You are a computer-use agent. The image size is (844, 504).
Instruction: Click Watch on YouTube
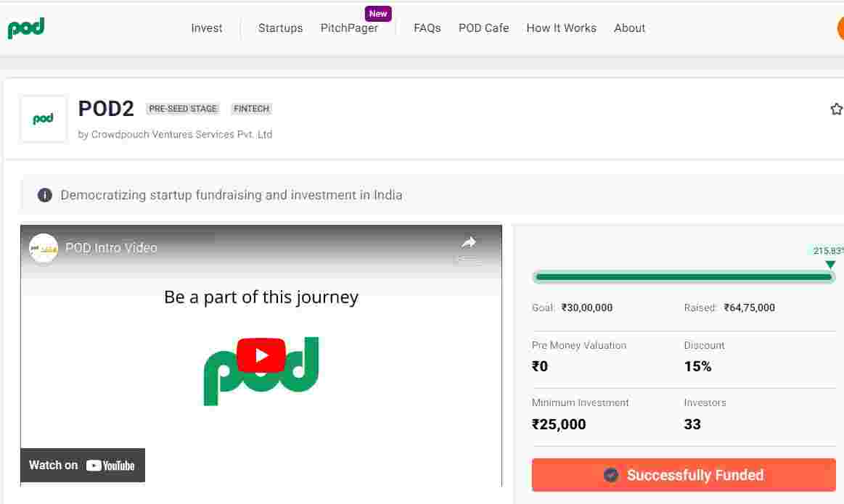point(83,466)
